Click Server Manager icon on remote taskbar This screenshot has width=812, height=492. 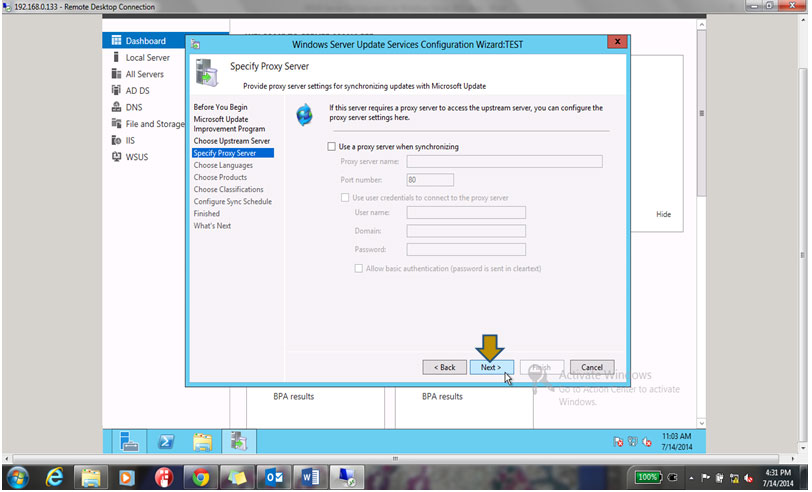point(128,441)
